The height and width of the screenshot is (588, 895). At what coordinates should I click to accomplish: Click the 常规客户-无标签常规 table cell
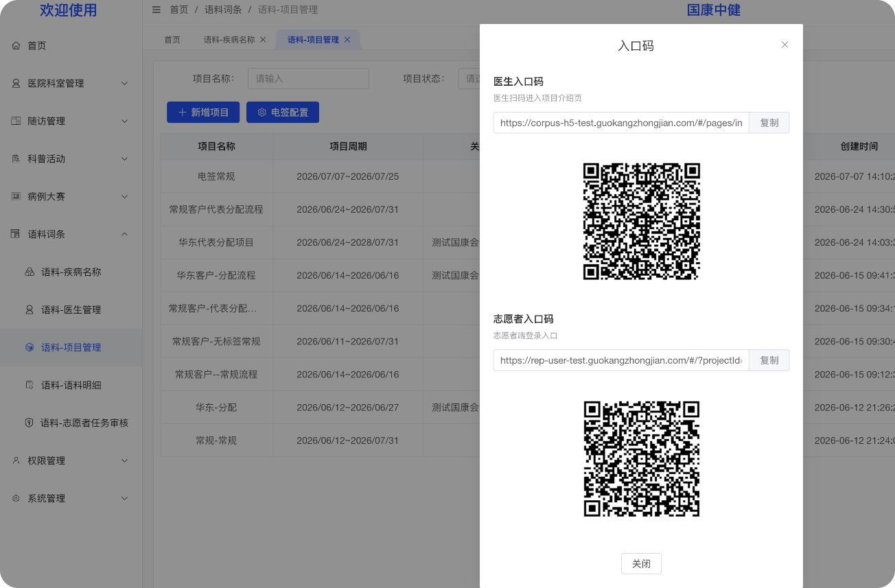point(216,341)
